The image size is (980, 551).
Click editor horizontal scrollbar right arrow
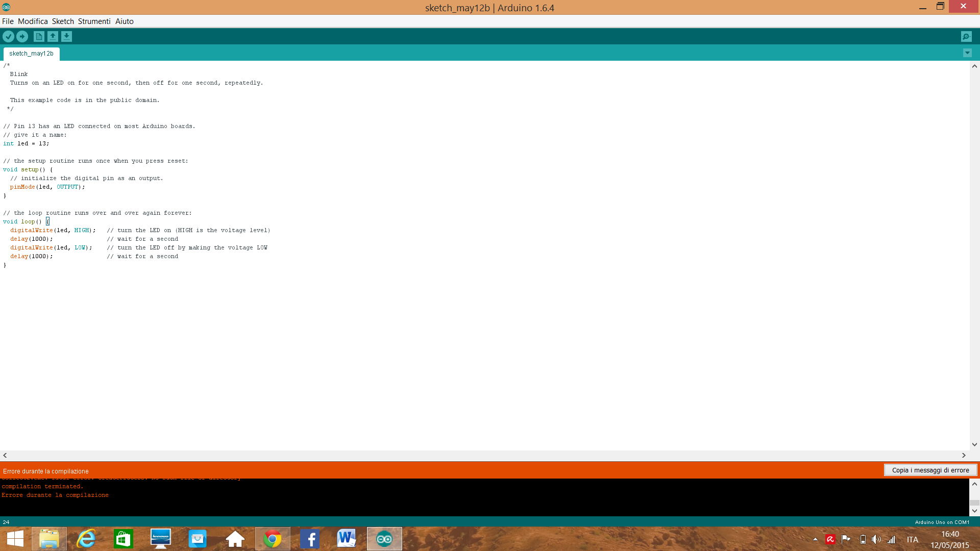964,456
